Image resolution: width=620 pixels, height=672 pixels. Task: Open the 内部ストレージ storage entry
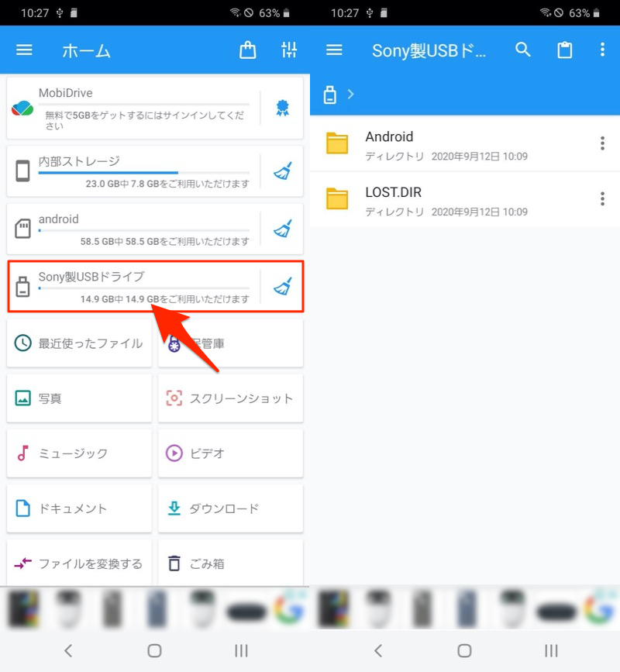tap(132, 171)
